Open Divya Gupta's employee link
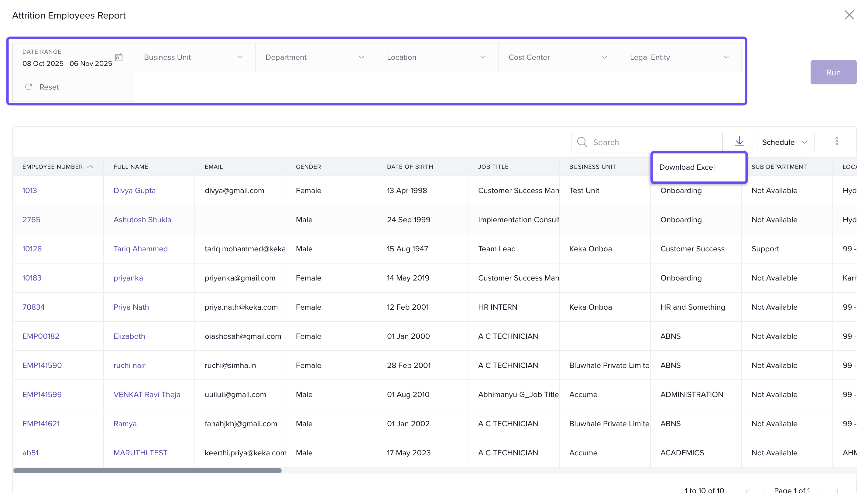868x493 pixels. (135, 190)
